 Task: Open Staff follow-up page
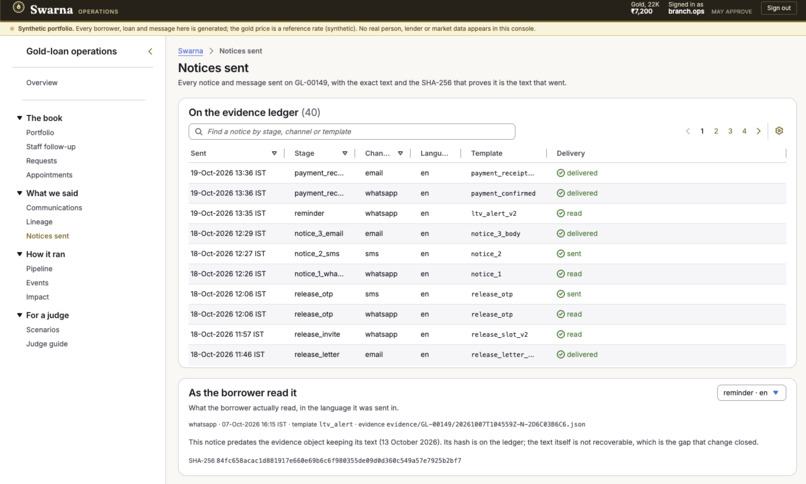51,147
